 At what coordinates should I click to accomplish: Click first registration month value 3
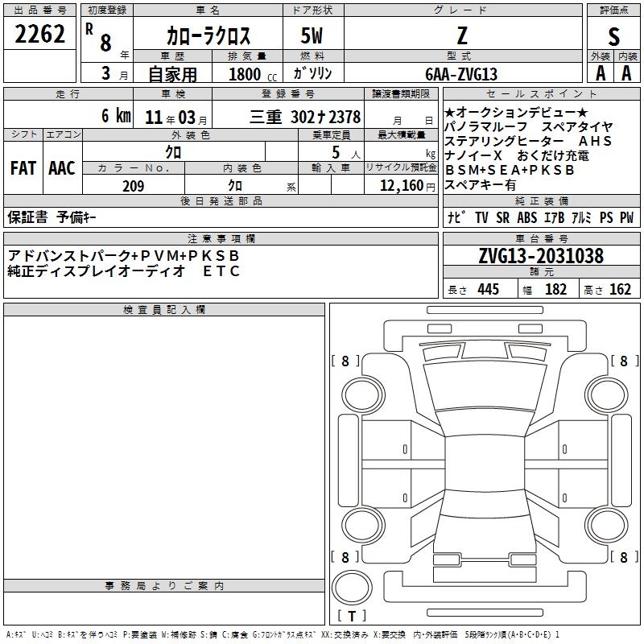click(106, 73)
